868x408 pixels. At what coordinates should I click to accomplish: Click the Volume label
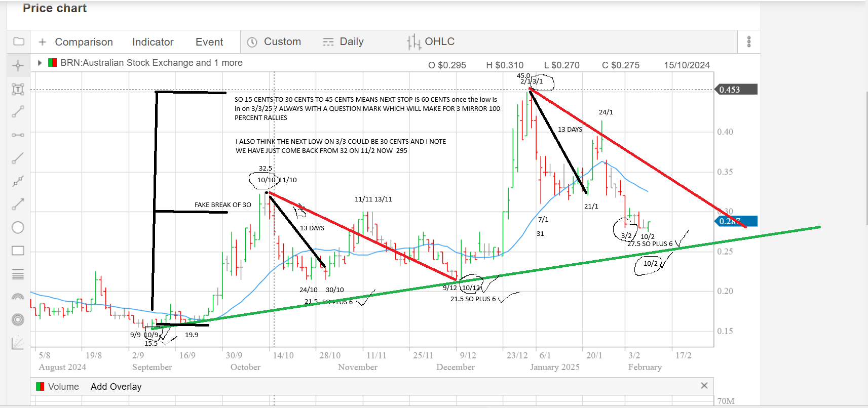click(x=63, y=387)
